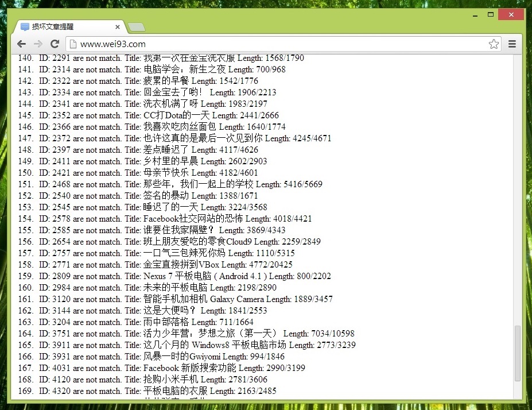Click row 157 with Length: 1110/5315
The width and height of the screenshot is (532, 410).
point(157,253)
